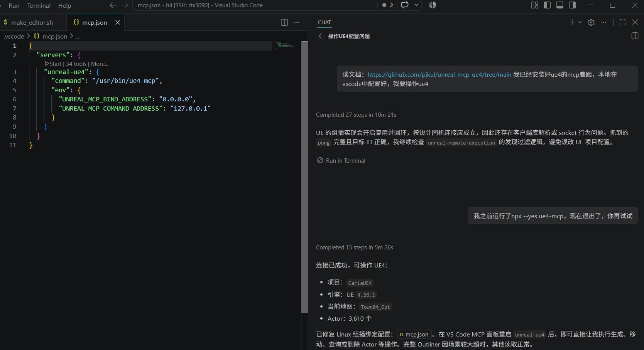Expand the chat icon dropdown arrow
The height and width of the screenshot is (350, 644).
(416, 5)
